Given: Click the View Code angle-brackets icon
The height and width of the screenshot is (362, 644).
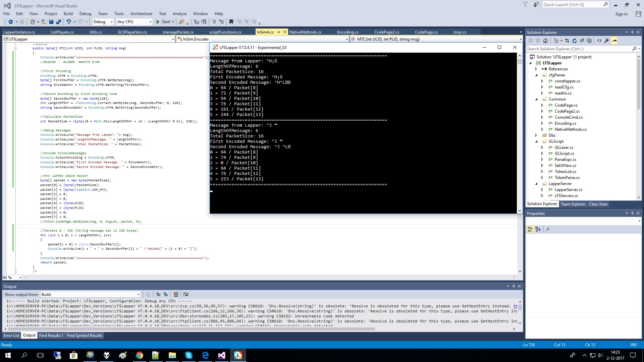Looking at the screenshot, I should (599, 41).
